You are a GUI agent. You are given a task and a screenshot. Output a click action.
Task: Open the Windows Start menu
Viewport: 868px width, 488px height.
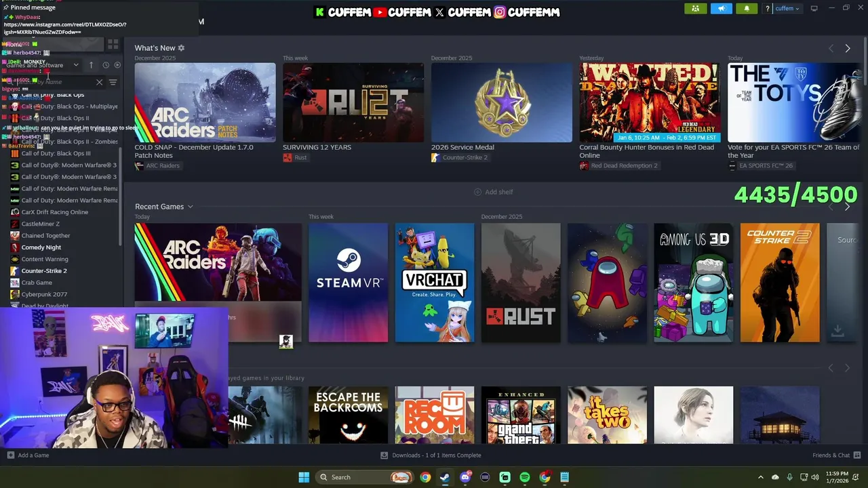pos(304,477)
